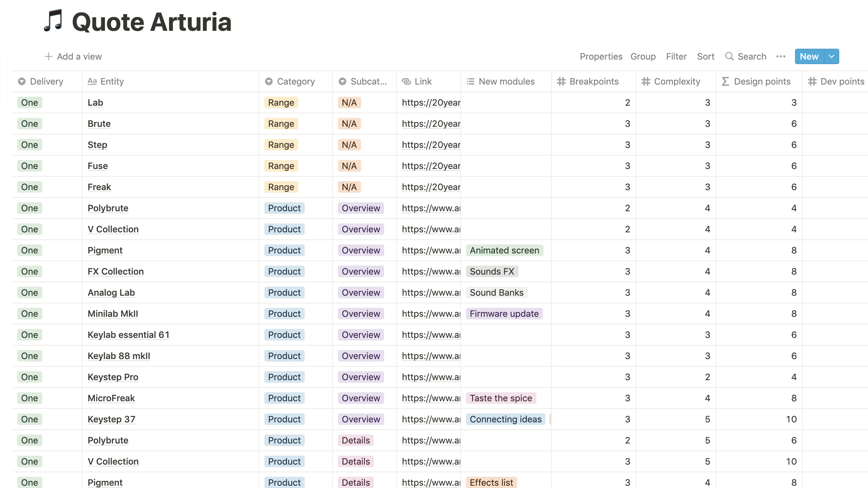
Task: Click the Dev points hash icon
Action: click(x=812, y=81)
